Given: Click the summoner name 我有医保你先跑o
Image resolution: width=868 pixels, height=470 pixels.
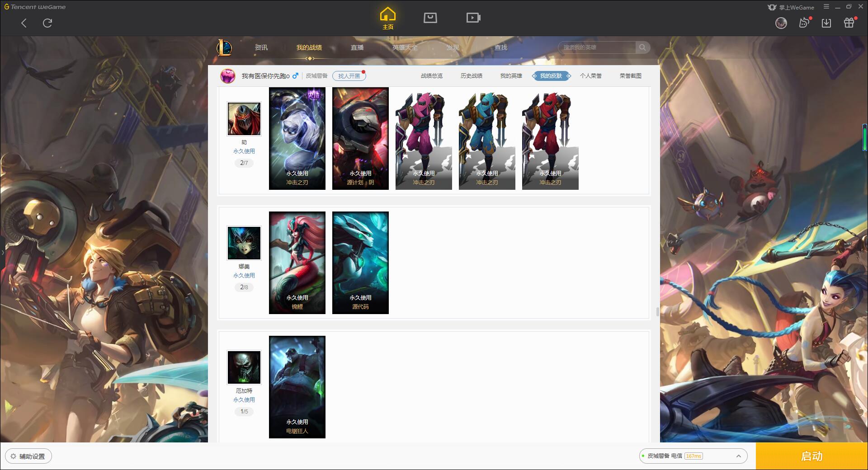Looking at the screenshot, I should pyautogui.click(x=265, y=76).
